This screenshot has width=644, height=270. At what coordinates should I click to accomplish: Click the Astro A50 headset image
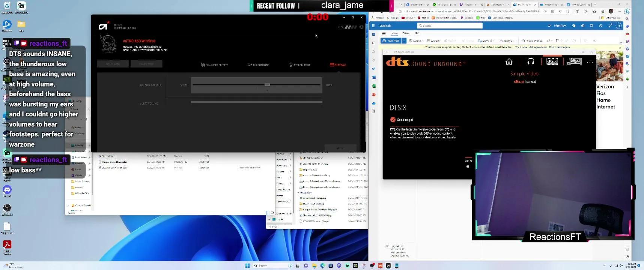pyautogui.click(x=108, y=44)
